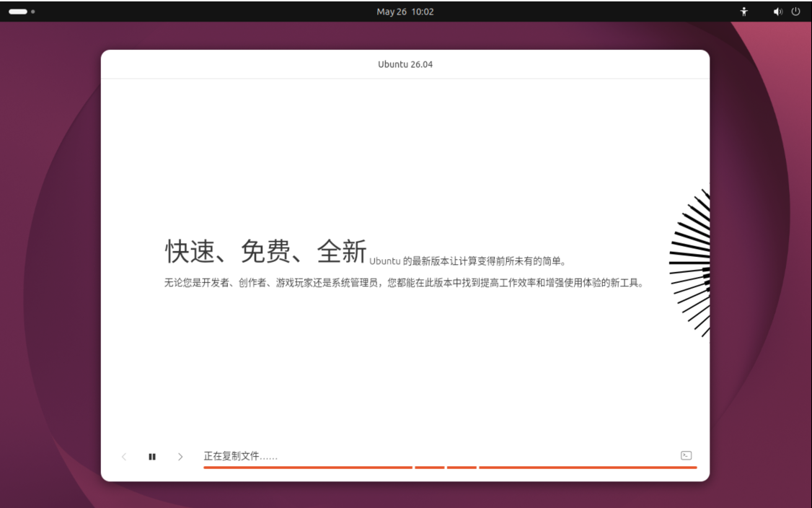Screen dimensions: 812x508
Task: Click the Ubuntu 26.04 window title
Action: pyautogui.click(x=405, y=64)
